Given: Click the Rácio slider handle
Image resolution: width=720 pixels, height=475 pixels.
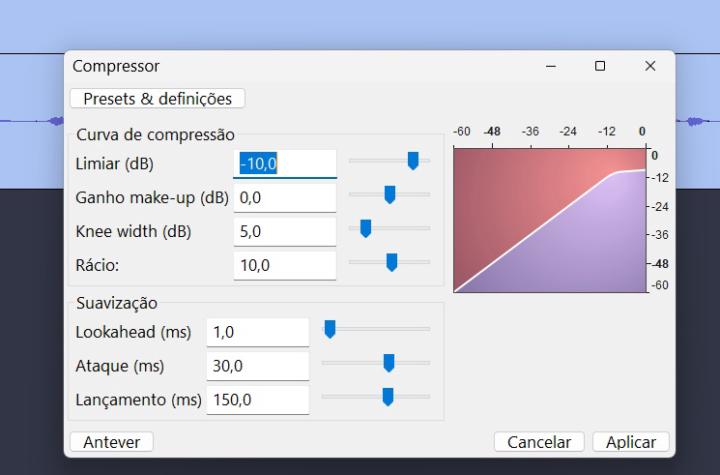Looking at the screenshot, I should pos(392,262).
